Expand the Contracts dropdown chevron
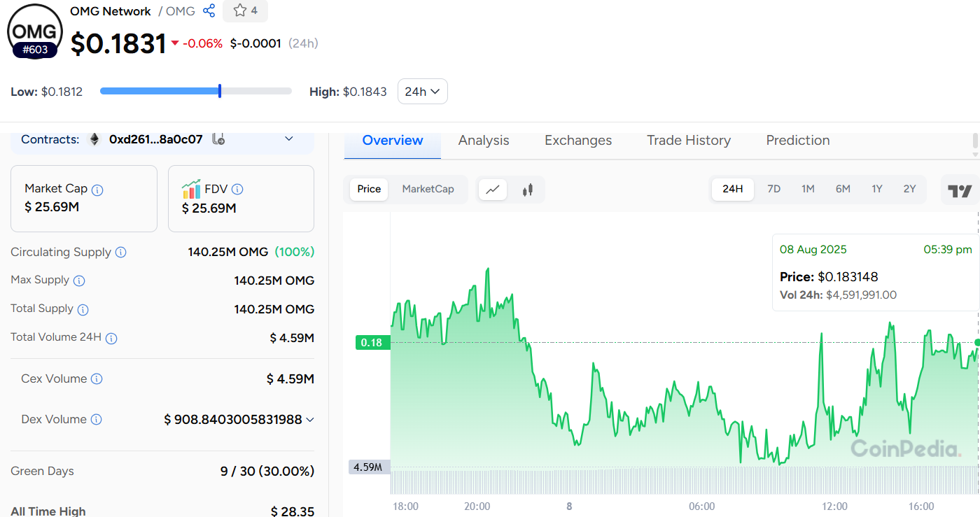 [289, 139]
